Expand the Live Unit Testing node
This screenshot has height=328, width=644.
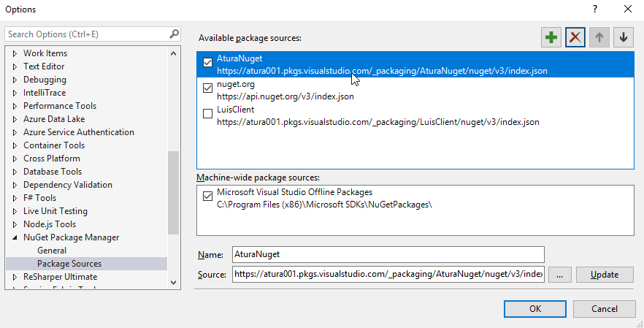click(15, 211)
